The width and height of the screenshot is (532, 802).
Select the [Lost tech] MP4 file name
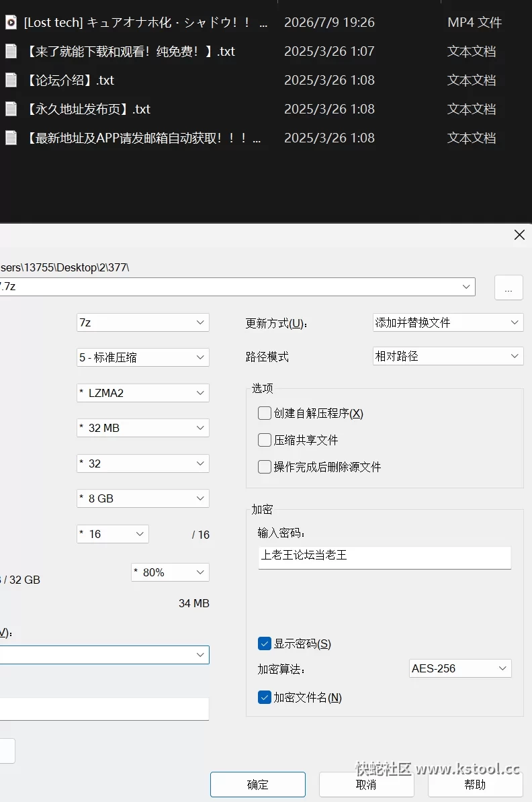pyautogui.click(x=145, y=23)
